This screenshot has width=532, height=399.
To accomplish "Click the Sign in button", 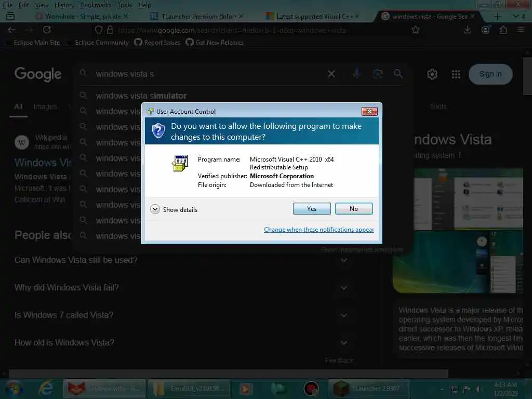I will (x=490, y=74).
